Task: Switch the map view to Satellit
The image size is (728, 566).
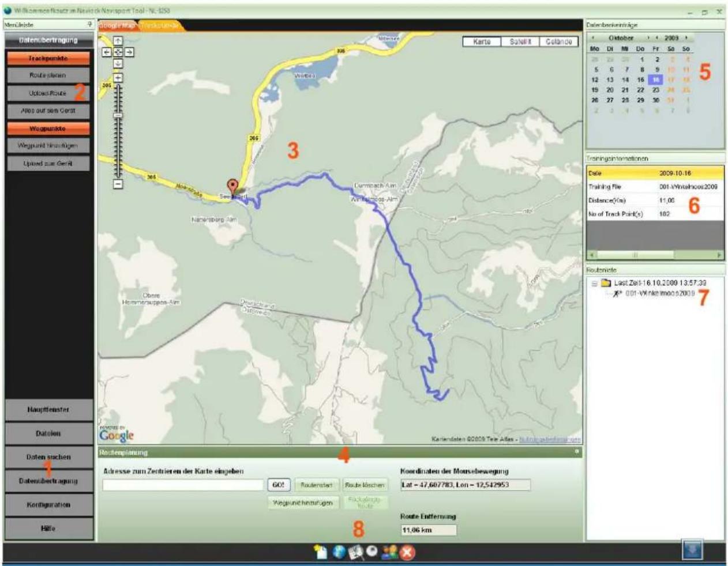Action: (520, 41)
